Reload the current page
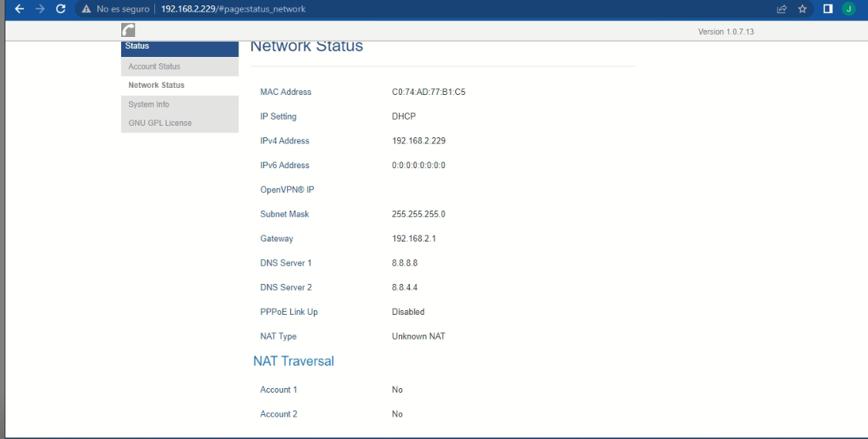The image size is (868, 439). coord(61,8)
